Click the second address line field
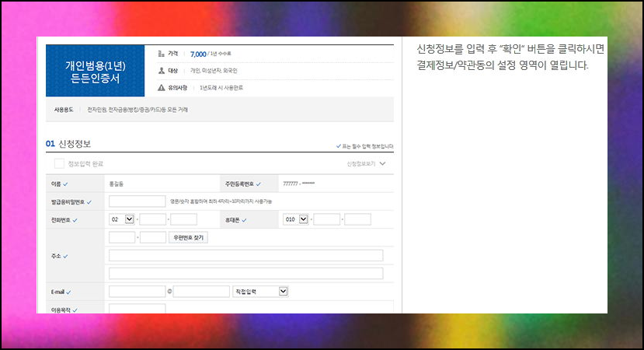The height and width of the screenshot is (350, 644). pyautogui.click(x=246, y=274)
